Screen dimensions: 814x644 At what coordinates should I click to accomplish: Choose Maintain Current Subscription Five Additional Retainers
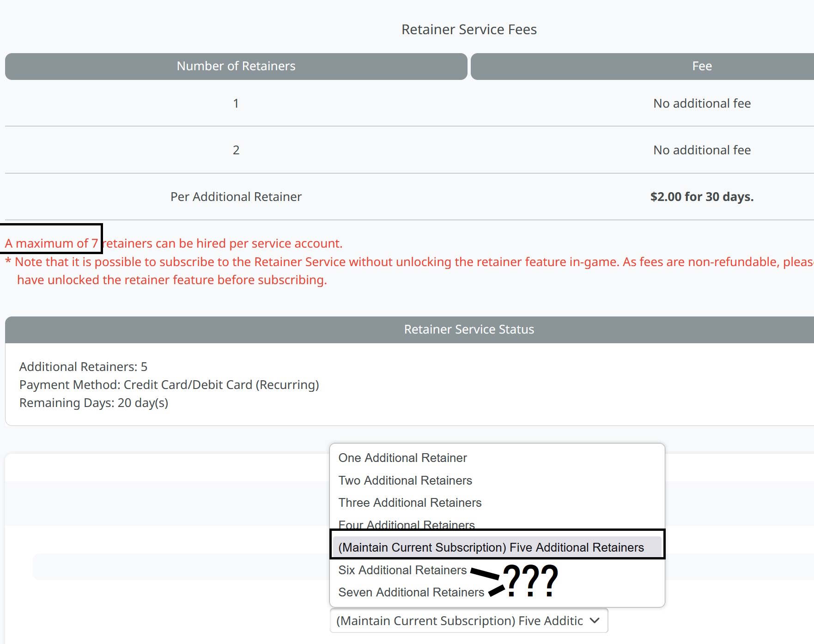(497, 547)
